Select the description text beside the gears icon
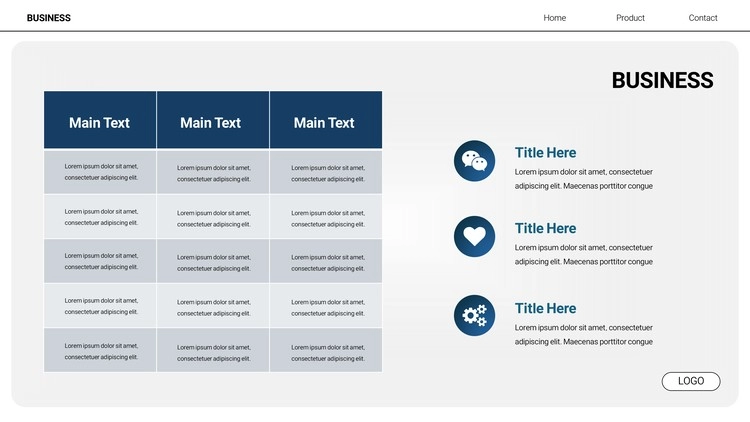The image size is (750, 422). (584, 334)
